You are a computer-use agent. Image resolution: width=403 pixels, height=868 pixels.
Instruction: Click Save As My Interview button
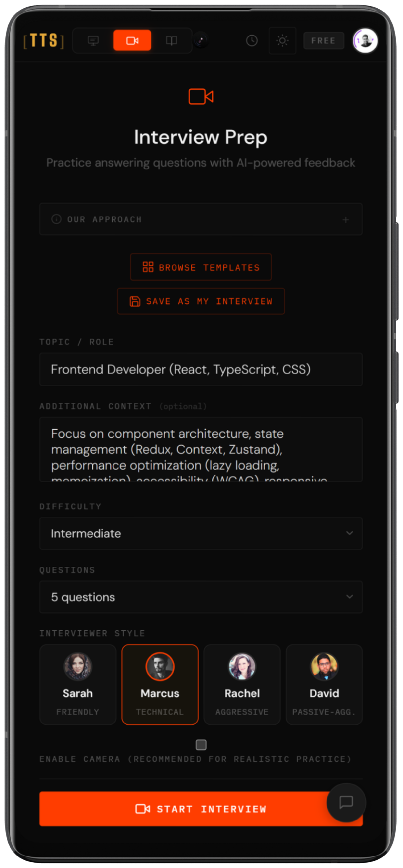pos(201,301)
